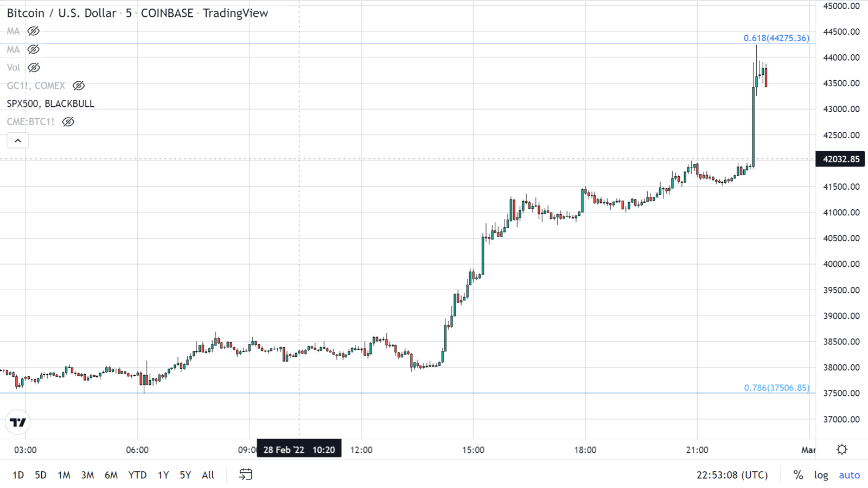Screen dimensions: 868x488
Task: Select the 1D time range
Action: (x=18, y=475)
